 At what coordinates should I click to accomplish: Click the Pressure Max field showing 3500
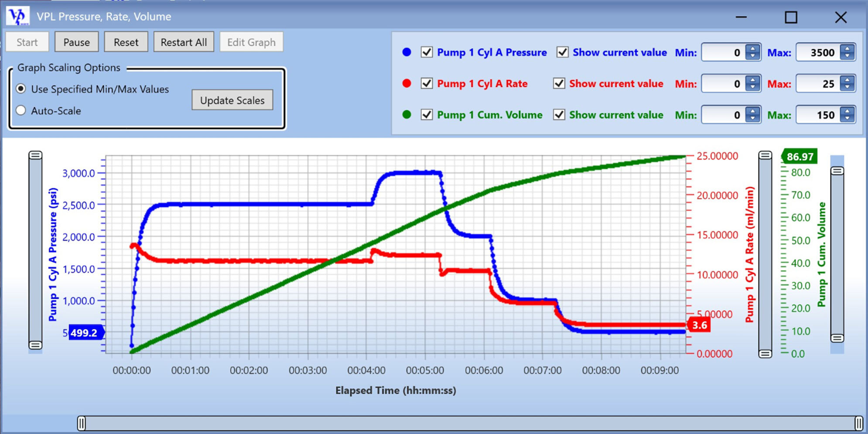(819, 52)
